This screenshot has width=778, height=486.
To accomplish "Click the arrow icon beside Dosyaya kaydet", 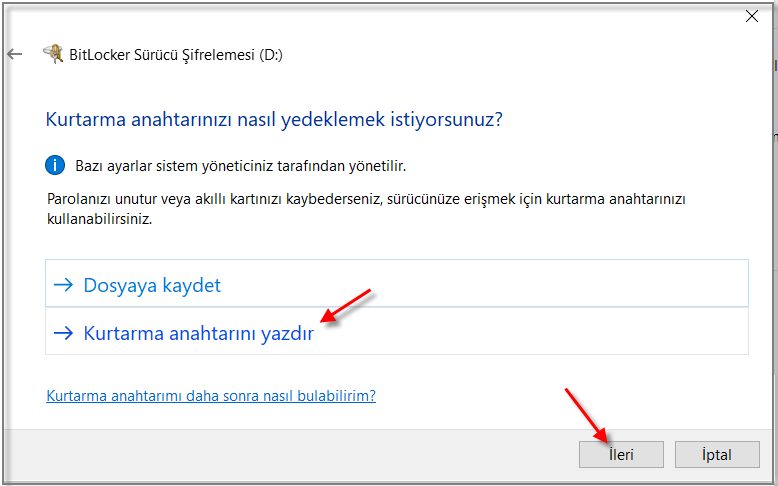I will tap(64, 285).
